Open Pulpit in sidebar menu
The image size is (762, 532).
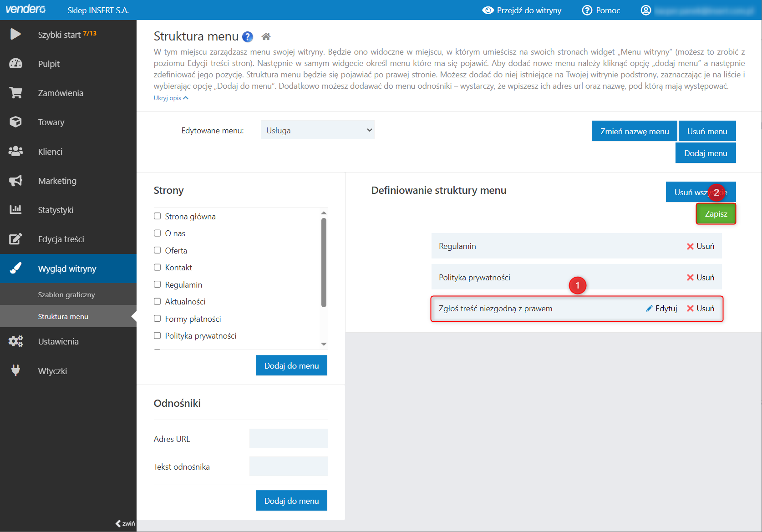click(x=68, y=64)
